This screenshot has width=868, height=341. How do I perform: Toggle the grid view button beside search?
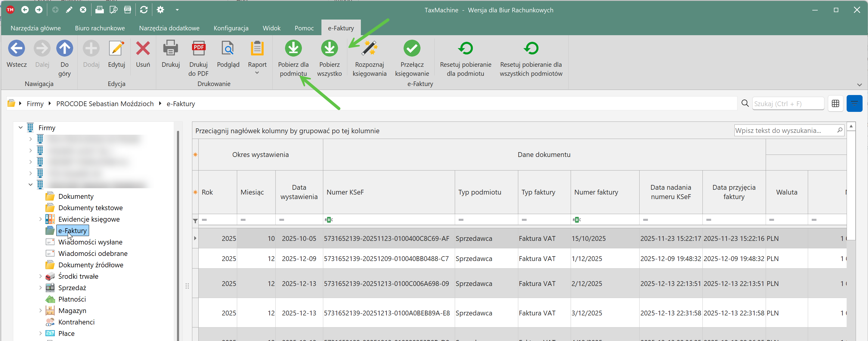point(835,103)
